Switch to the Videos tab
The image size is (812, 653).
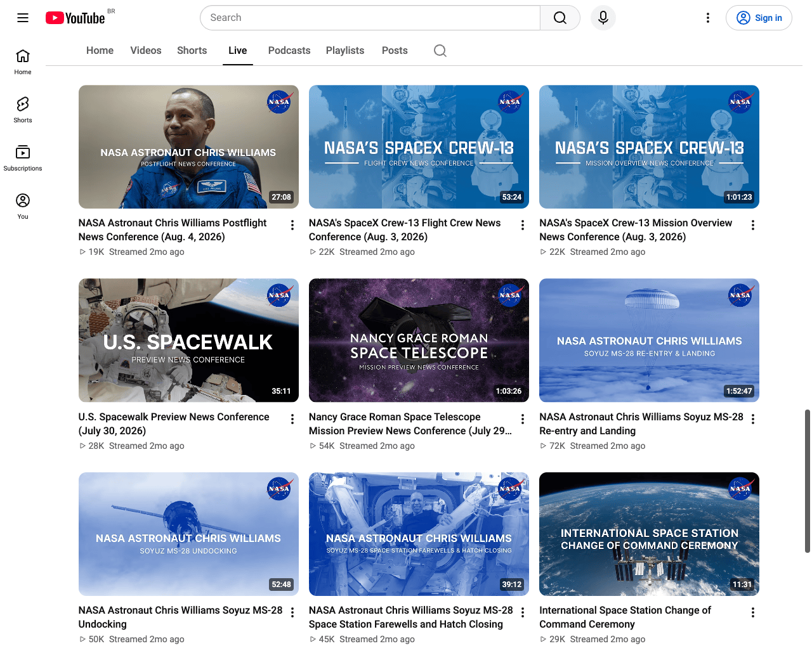click(146, 51)
